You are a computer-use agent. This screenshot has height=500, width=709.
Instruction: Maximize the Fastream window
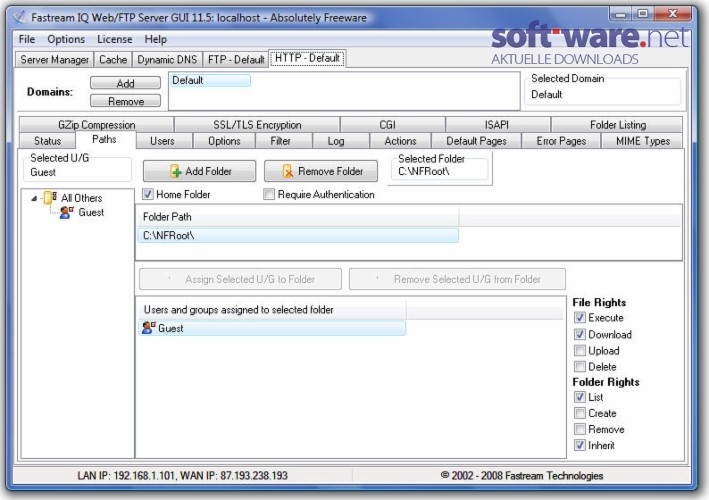pyautogui.click(x=643, y=14)
